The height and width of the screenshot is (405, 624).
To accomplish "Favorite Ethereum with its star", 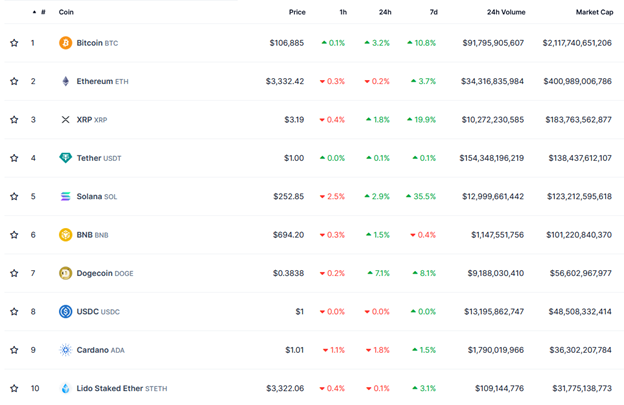I will pyautogui.click(x=14, y=81).
